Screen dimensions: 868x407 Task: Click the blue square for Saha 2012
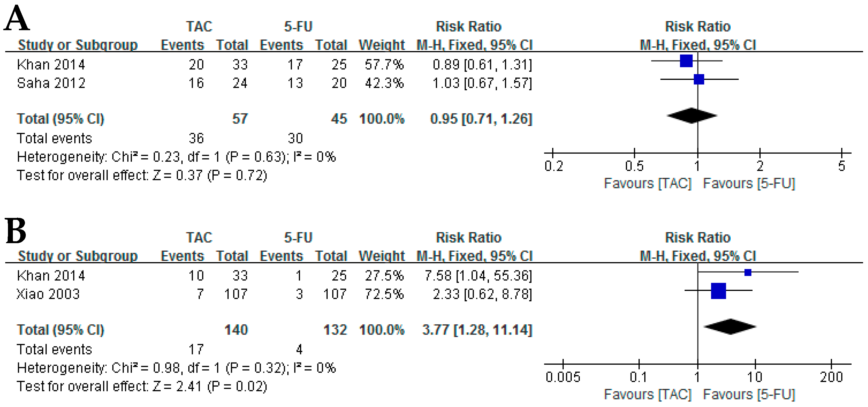699,80
